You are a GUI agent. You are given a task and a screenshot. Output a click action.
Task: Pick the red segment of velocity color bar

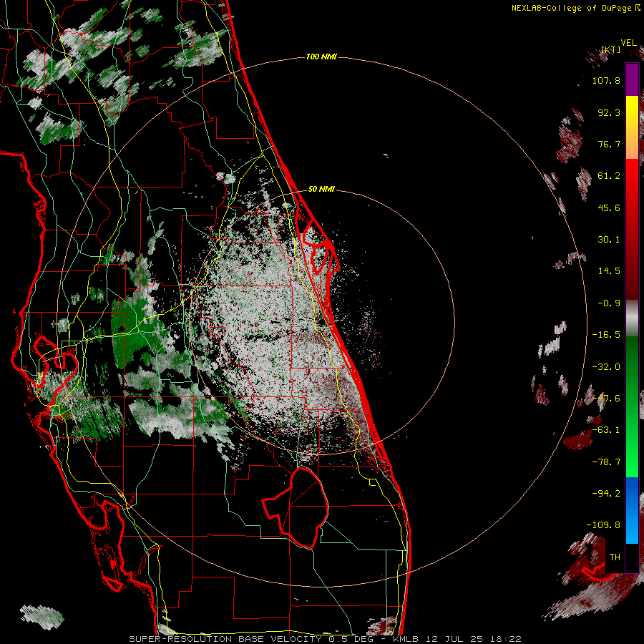[632, 229]
